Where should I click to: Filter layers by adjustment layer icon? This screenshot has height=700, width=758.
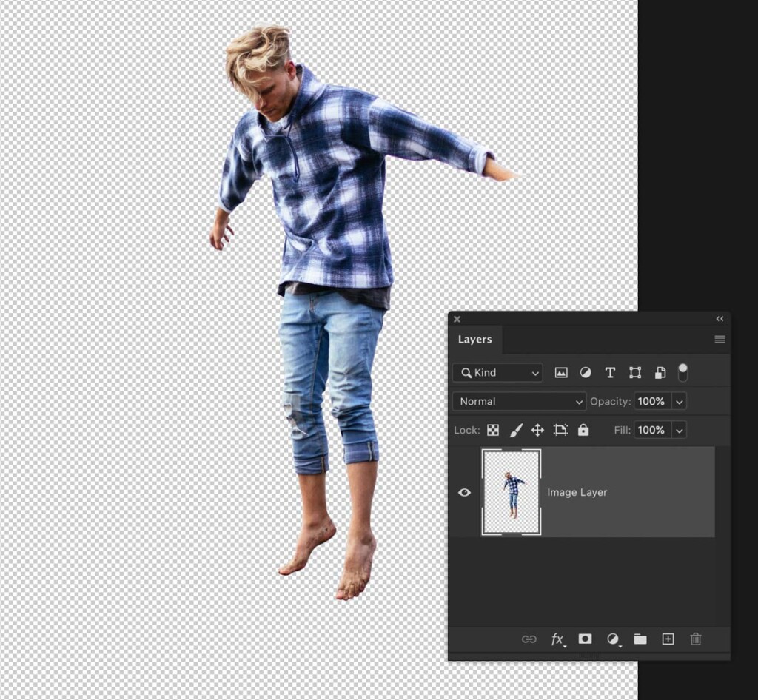click(x=586, y=372)
